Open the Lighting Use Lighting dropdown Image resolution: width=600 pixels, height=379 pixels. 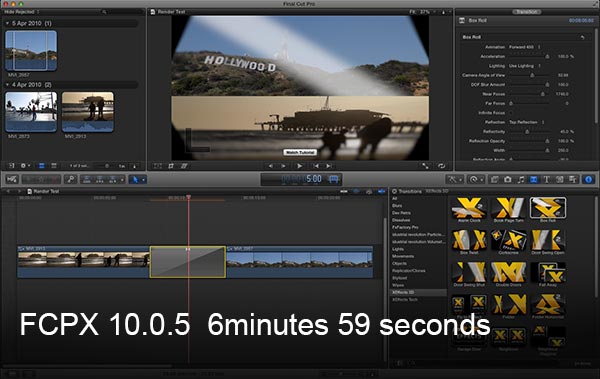(x=524, y=65)
